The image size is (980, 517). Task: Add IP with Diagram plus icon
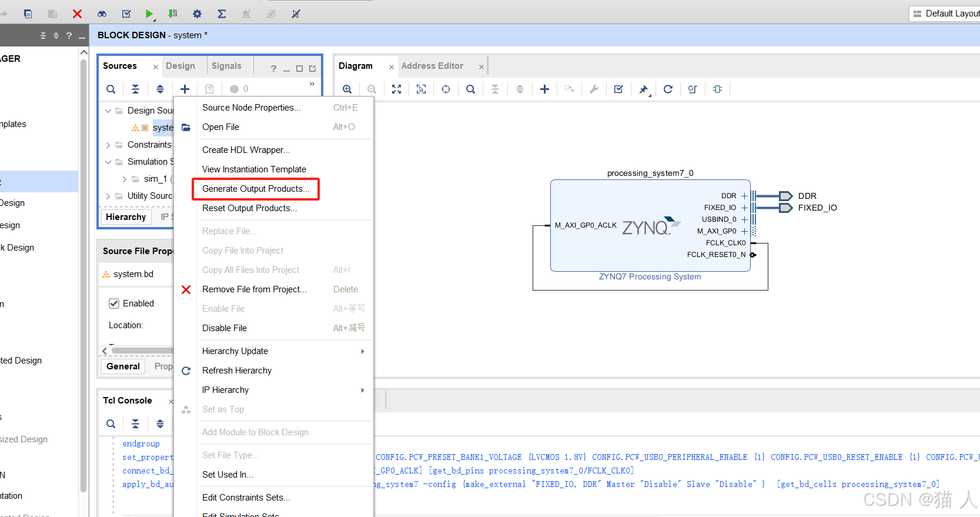pos(544,89)
